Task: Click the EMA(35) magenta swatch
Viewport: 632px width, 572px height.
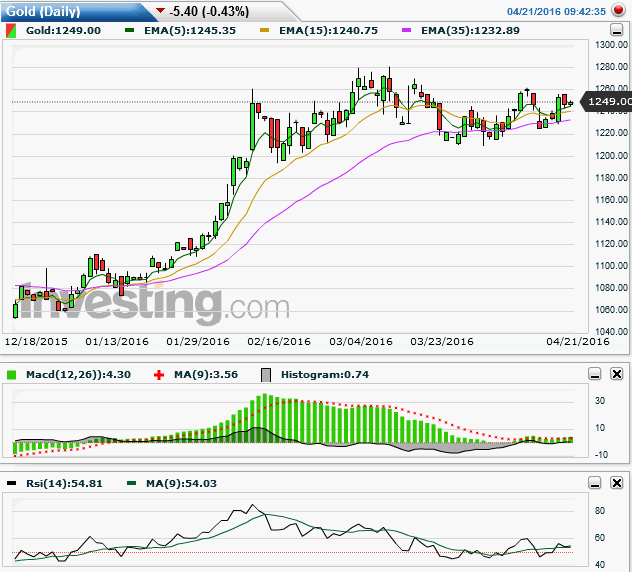Action: (406, 30)
